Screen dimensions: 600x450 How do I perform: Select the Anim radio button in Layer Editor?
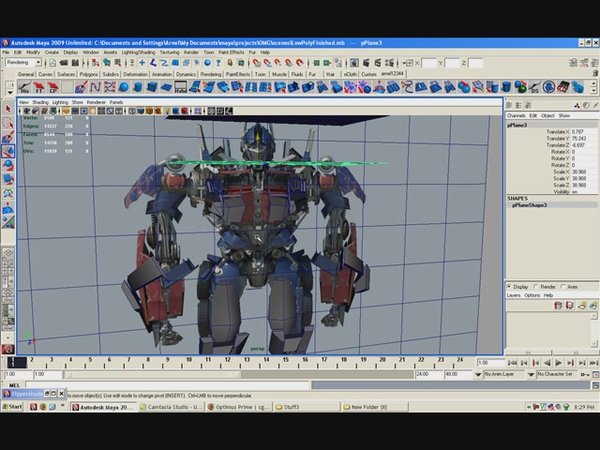point(565,287)
